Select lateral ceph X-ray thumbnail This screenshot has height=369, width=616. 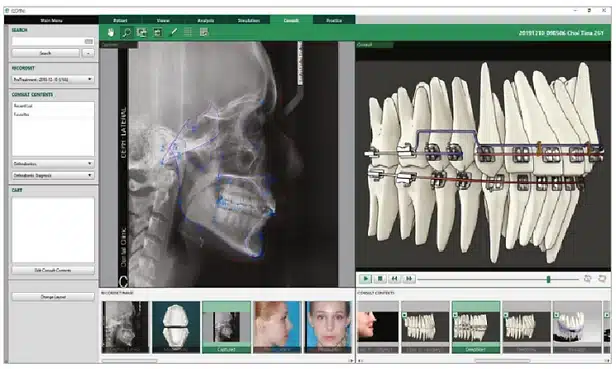(x=126, y=327)
